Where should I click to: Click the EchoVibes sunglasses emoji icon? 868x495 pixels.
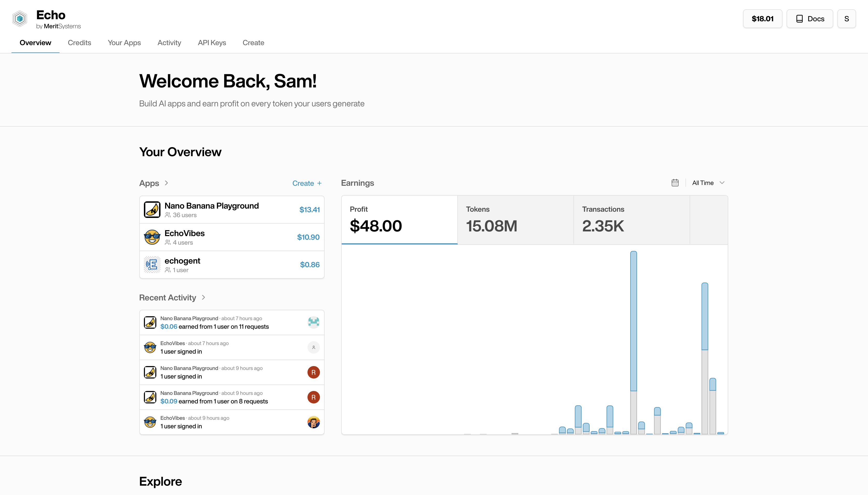coord(152,237)
